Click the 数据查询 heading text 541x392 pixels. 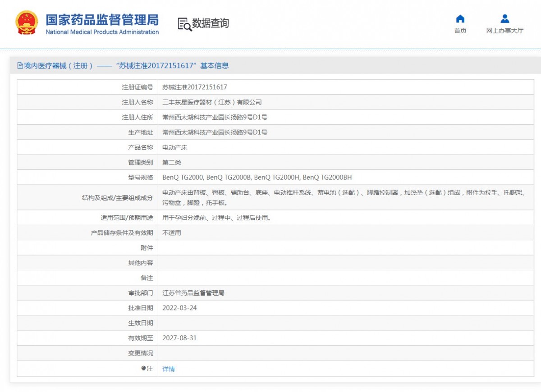pos(211,23)
